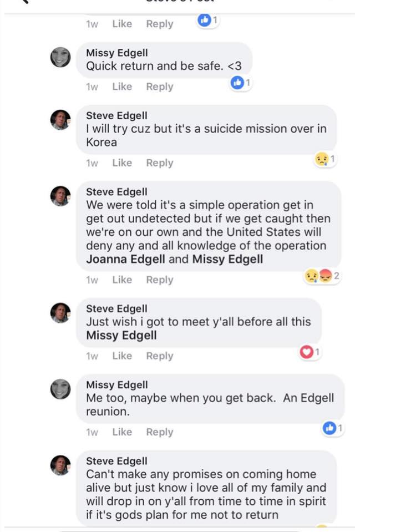The width and height of the screenshot is (411, 532).
Task: Open Steve Edgell name on "Can't make promises" comment
Action: pyautogui.click(x=116, y=461)
